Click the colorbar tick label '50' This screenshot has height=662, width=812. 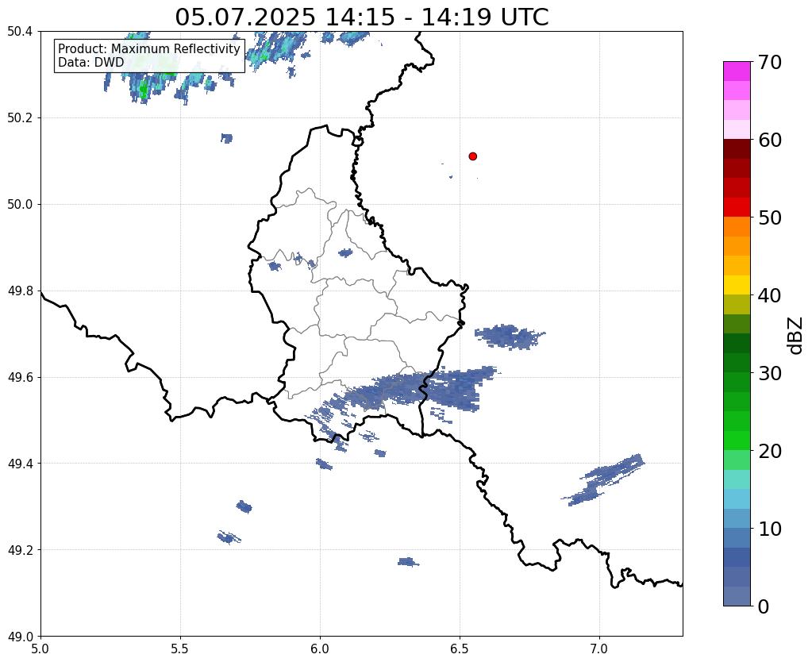point(770,217)
